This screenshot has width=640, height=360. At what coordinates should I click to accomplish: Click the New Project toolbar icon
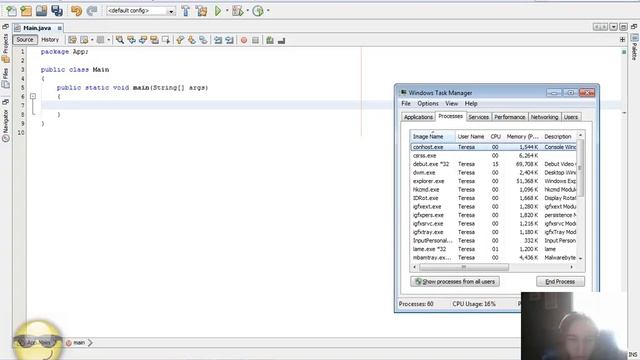[x=26, y=11]
